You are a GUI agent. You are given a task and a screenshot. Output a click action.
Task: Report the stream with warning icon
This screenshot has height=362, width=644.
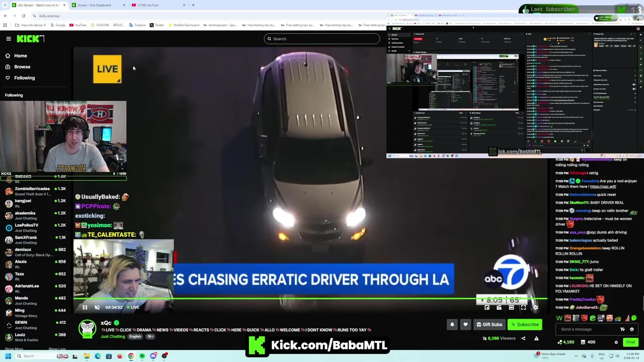(x=536, y=338)
